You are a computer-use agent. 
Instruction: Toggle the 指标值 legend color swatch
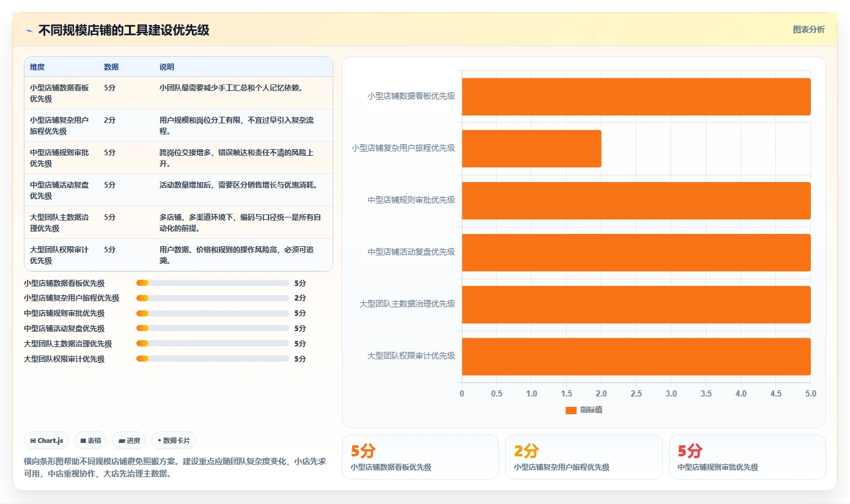(571, 410)
